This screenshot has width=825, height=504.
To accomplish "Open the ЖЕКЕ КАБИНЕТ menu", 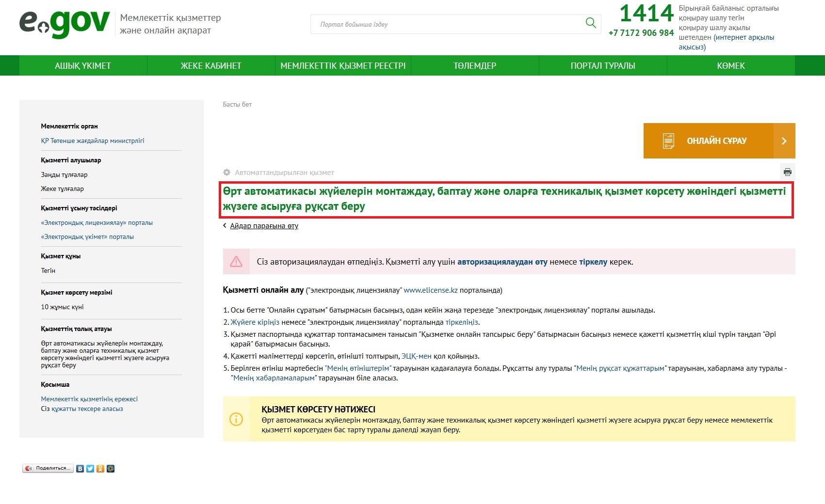I will 211,65.
